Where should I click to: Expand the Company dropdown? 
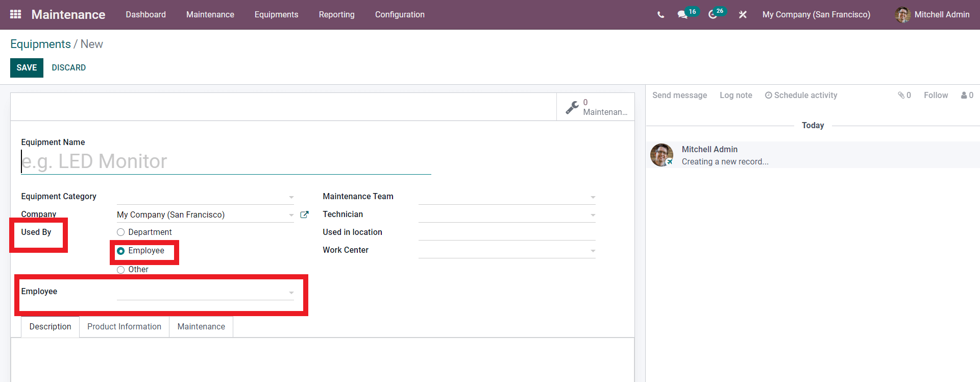coord(291,215)
